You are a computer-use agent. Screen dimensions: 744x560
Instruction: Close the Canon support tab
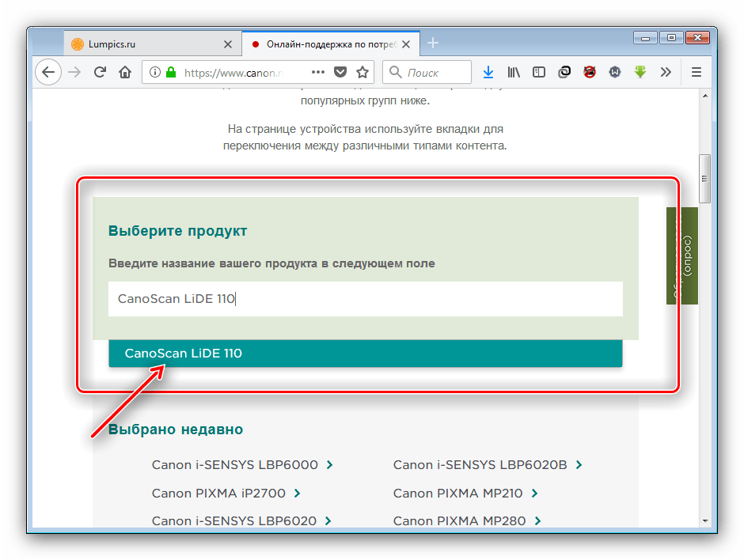coord(406,44)
